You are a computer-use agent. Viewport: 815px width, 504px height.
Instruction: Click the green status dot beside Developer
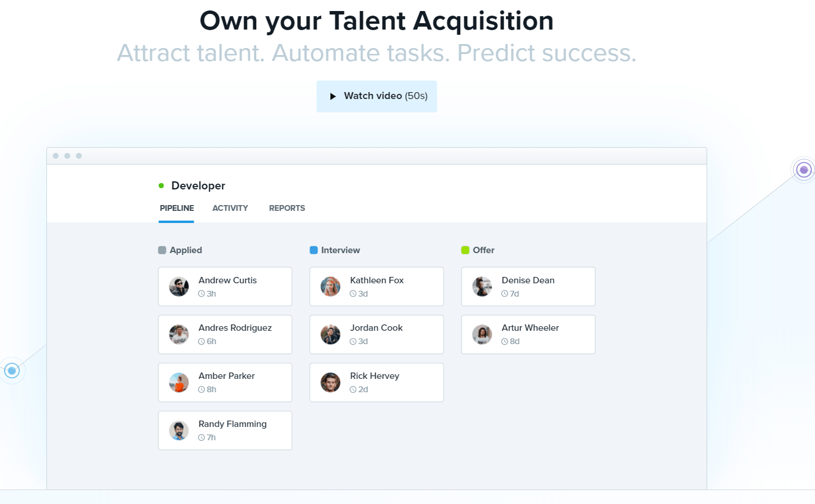(x=161, y=186)
